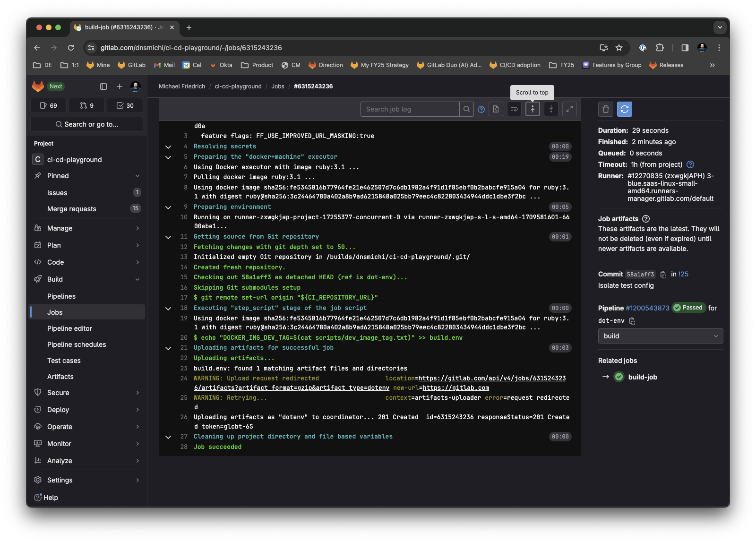Click the Scroll to top icon
Image resolution: width=756 pixels, height=542 pixels.
(x=533, y=109)
